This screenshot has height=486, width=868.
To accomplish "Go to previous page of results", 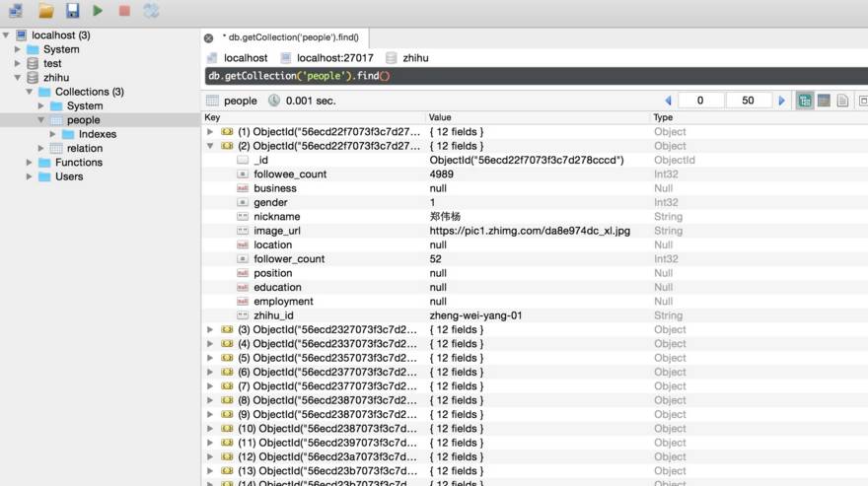I will click(x=668, y=101).
